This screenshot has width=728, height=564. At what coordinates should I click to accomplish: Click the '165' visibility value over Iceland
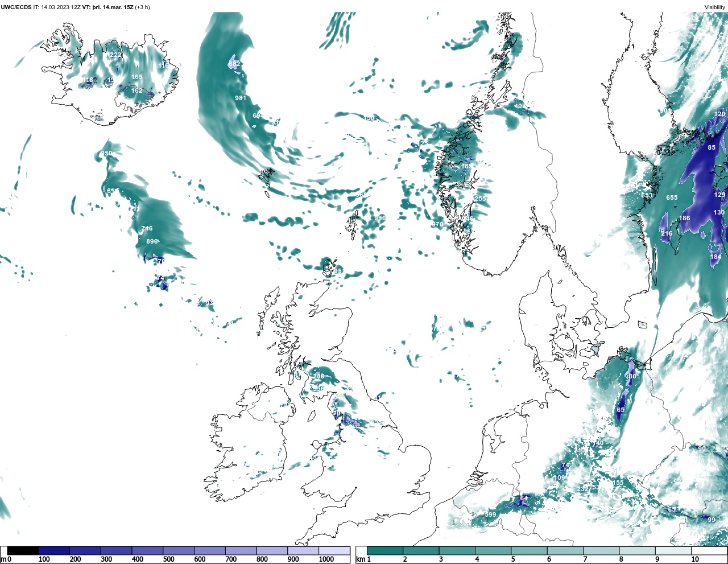pos(136,77)
